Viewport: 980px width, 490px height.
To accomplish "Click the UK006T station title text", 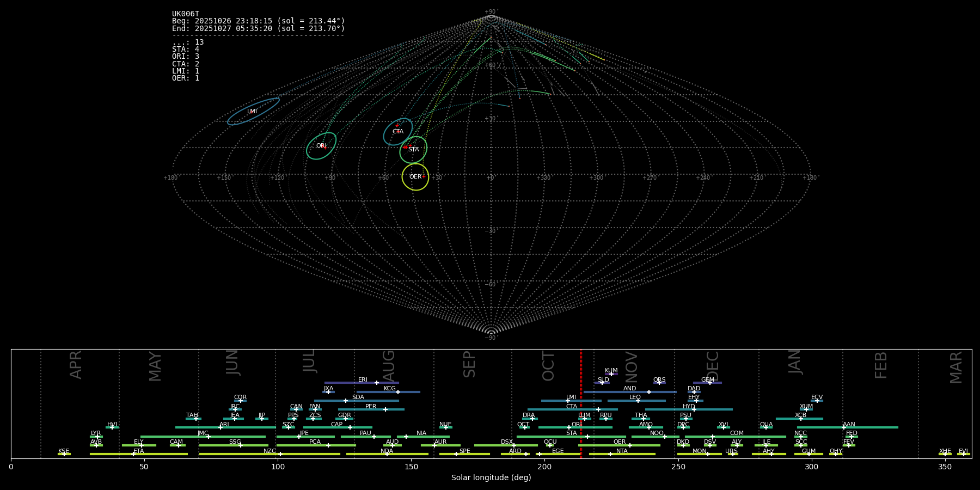I will coord(186,14).
